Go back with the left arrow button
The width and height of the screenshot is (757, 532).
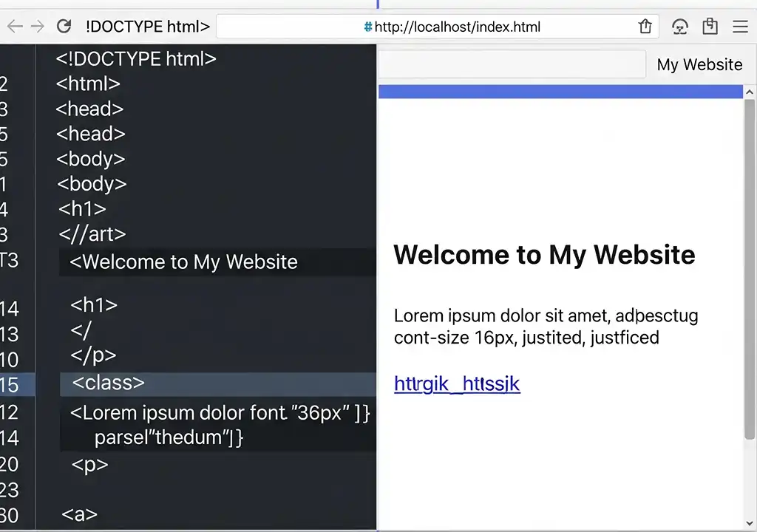(x=15, y=26)
